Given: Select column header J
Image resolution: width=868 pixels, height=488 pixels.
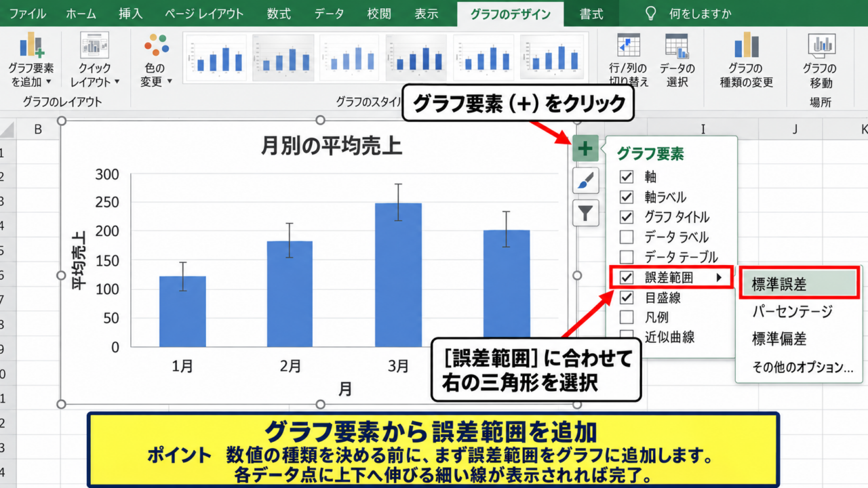Looking at the screenshot, I should point(795,129).
